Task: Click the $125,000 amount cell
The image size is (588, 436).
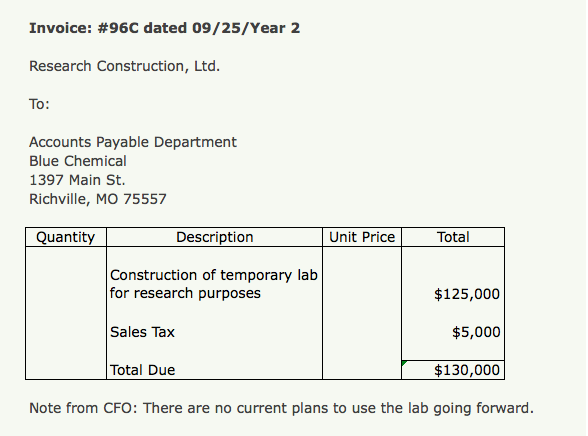Action: 467,294
